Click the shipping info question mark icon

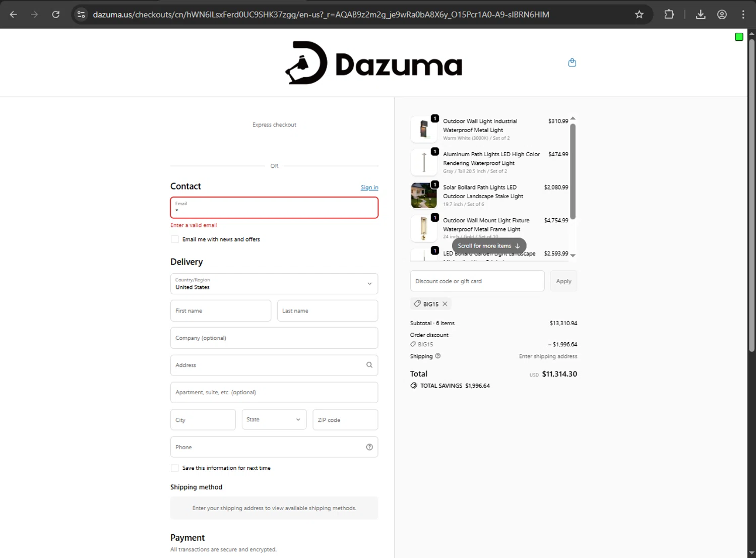[437, 356]
